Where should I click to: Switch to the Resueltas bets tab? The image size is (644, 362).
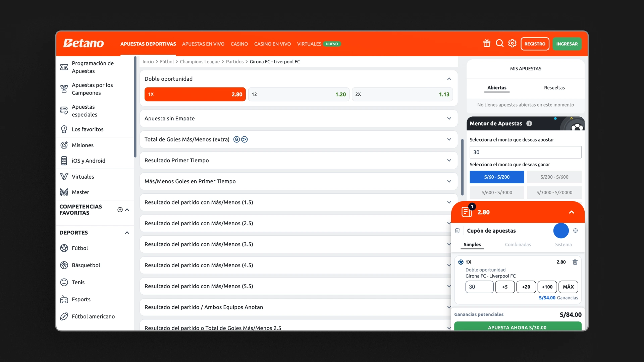[x=554, y=88]
